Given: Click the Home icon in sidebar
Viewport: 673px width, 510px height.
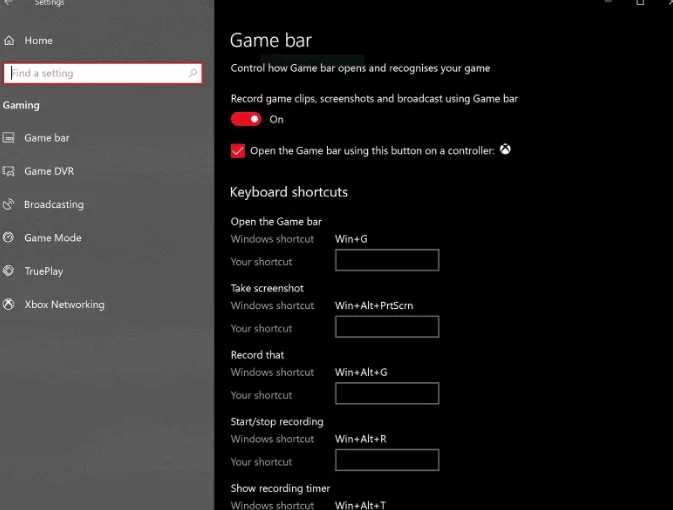Looking at the screenshot, I should [x=9, y=40].
